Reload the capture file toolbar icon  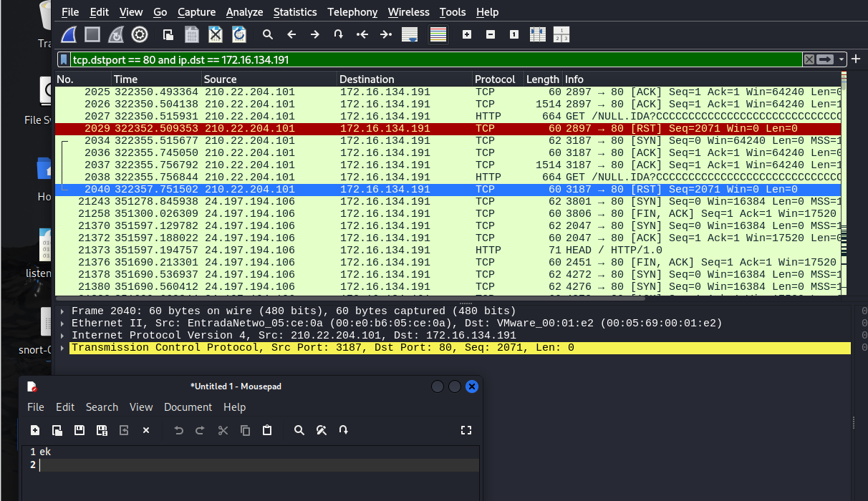coord(239,34)
